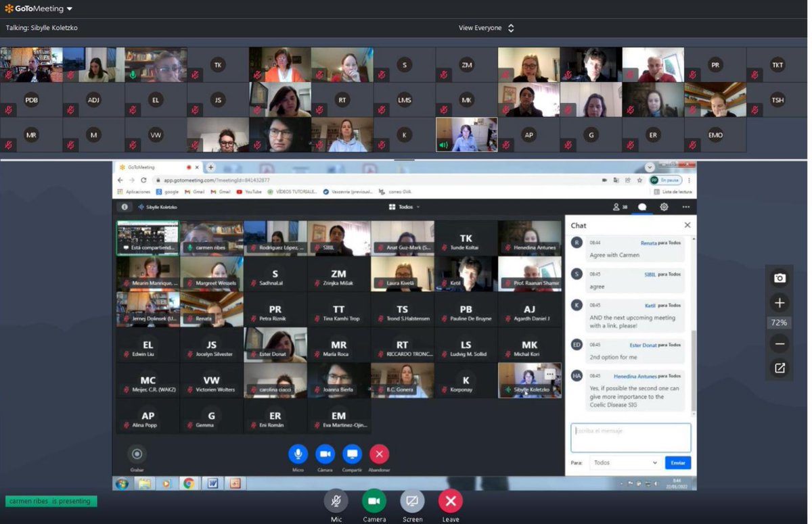Click the Screen share button

point(412,501)
